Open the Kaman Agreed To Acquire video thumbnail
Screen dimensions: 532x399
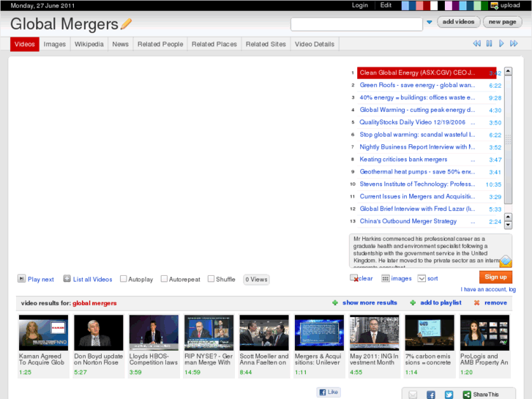point(43,332)
